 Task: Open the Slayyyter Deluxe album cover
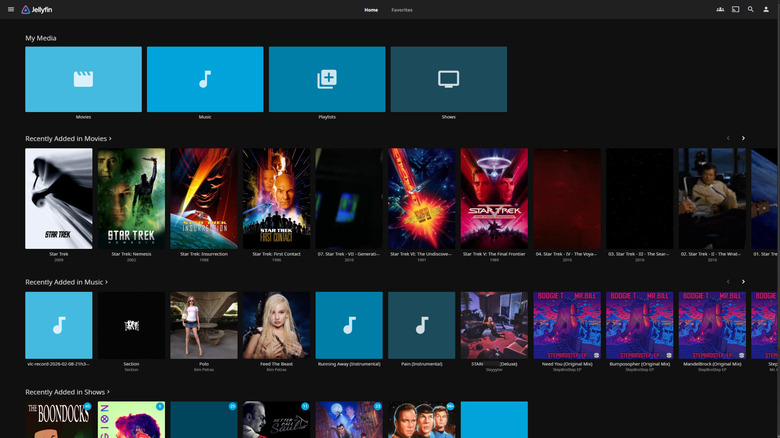pos(494,325)
